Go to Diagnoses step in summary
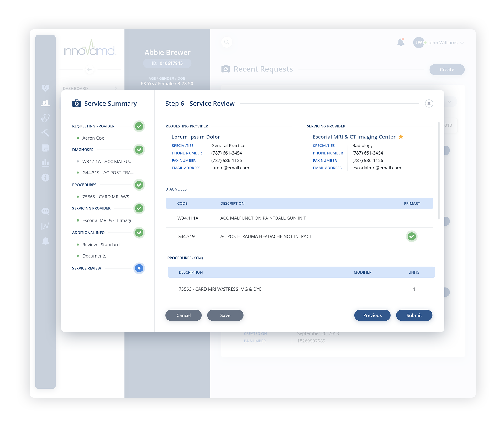Viewport: 504px width, 427px height. (x=83, y=150)
